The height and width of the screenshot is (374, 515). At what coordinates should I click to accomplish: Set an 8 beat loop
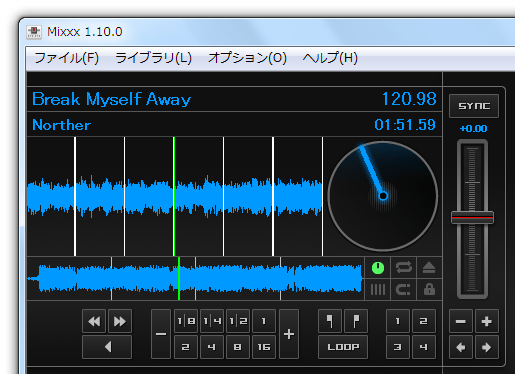point(238,347)
